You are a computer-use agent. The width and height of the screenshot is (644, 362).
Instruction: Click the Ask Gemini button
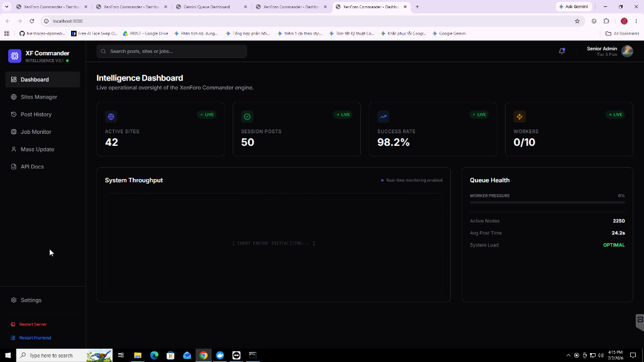click(x=574, y=7)
